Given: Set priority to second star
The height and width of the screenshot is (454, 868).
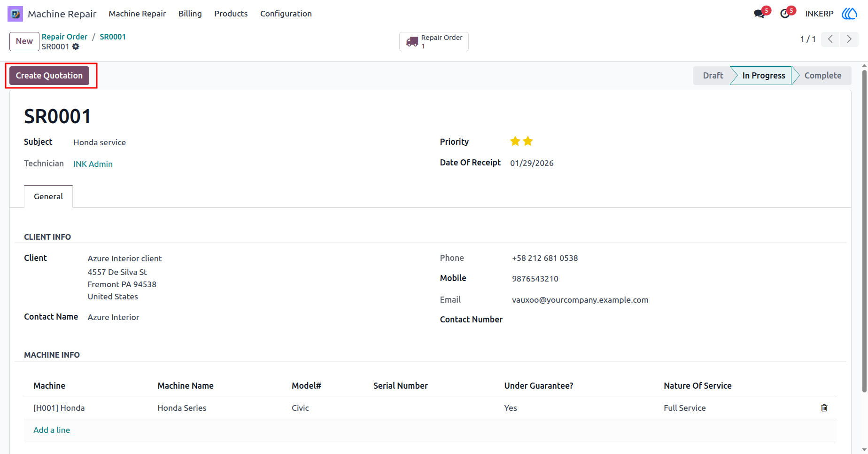Looking at the screenshot, I should click(x=528, y=141).
